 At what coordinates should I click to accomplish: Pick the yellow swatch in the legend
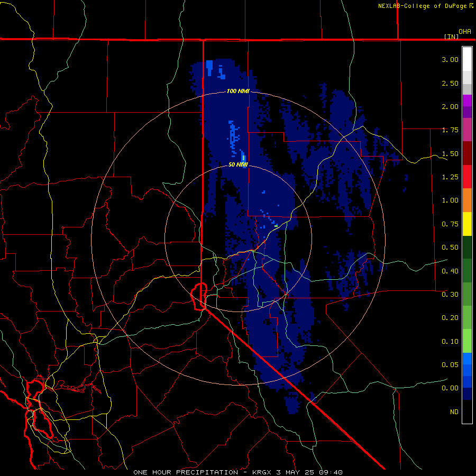[x=467, y=224]
